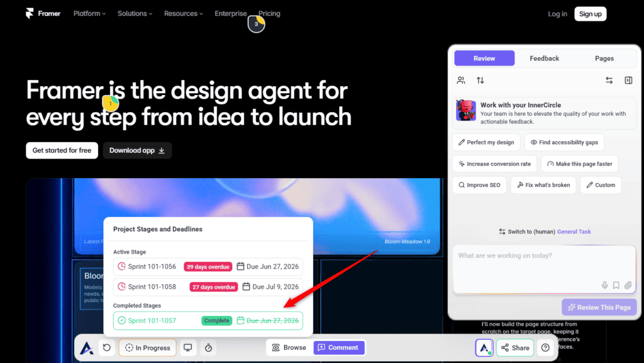Viewport: 644px width, 363px height.
Task: Choose Find accessibility gaps
Action: (564, 142)
